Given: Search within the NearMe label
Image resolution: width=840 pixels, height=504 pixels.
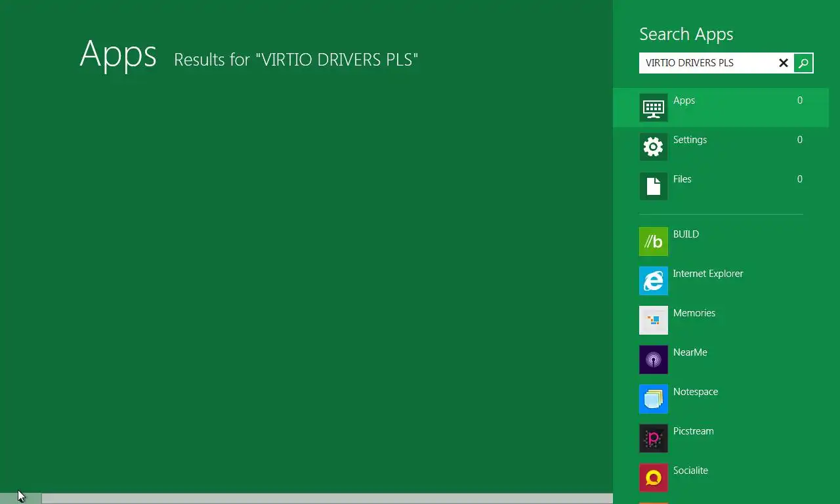Looking at the screenshot, I should click(690, 352).
